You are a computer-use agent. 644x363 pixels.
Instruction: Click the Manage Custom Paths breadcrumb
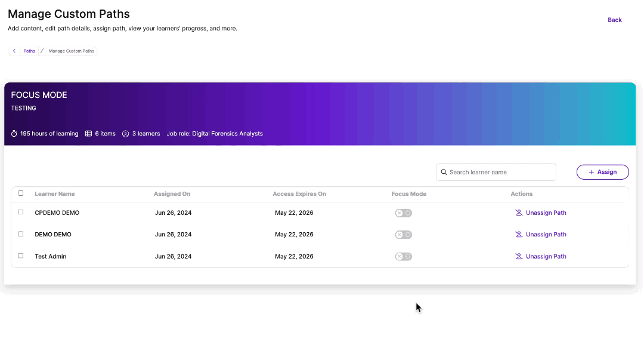pyautogui.click(x=72, y=51)
